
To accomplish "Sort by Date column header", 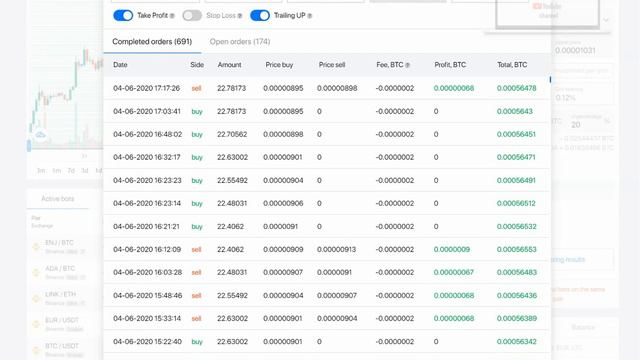I will point(120,64).
